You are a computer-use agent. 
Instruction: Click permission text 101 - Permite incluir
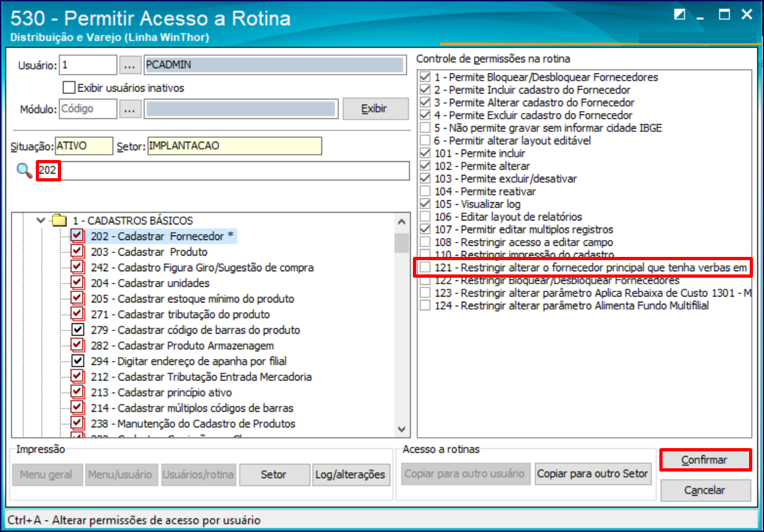479,153
